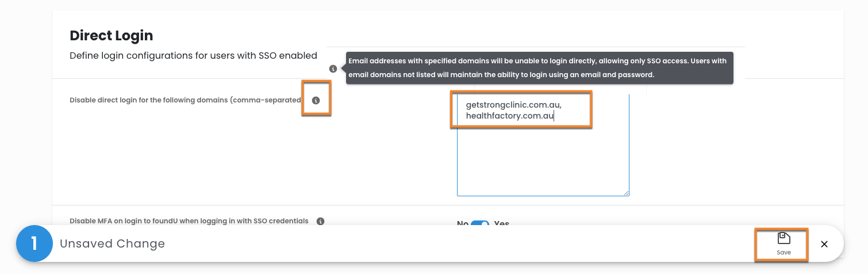This screenshot has height=274, width=868.
Task: Click the blue circle badge showing 1
Action: pos(34,244)
